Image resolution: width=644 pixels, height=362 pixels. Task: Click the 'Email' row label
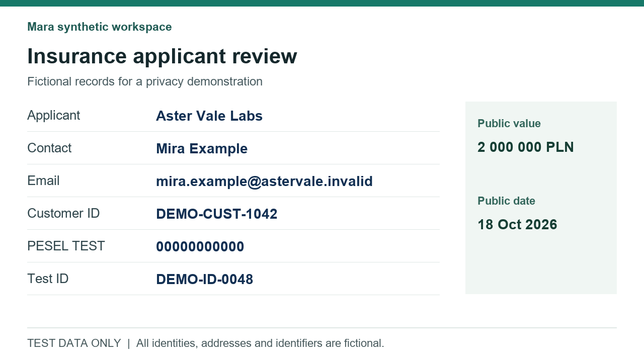pos(43,180)
